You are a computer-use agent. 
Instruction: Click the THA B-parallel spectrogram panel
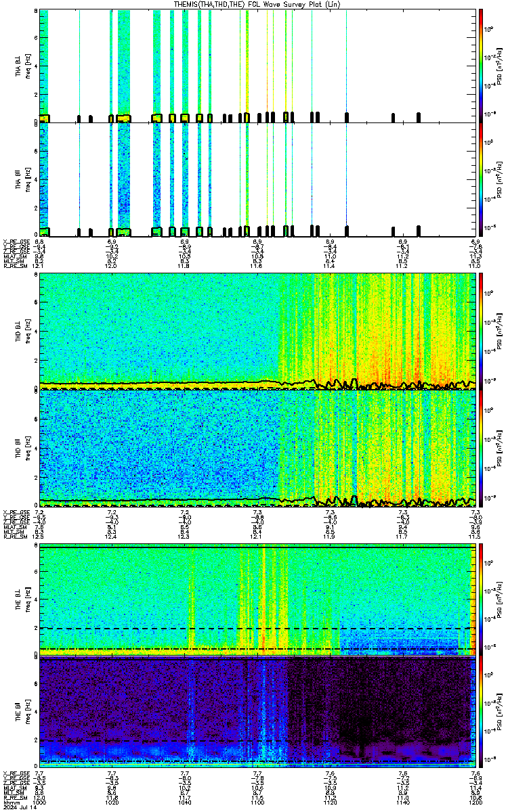256,179
